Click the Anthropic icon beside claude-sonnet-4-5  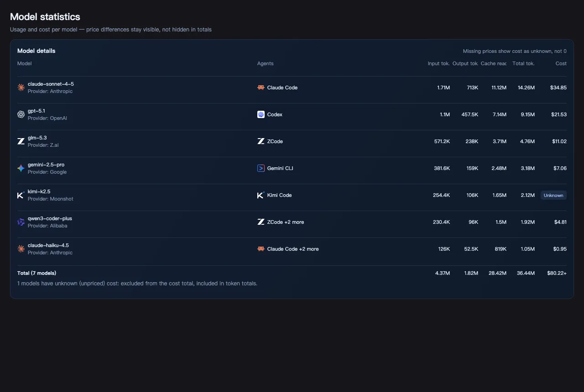(x=21, y=88)
